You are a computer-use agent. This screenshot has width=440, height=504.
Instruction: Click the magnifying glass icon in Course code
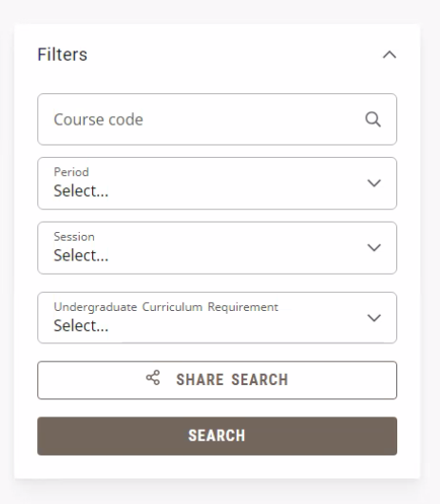pos(373,120)
